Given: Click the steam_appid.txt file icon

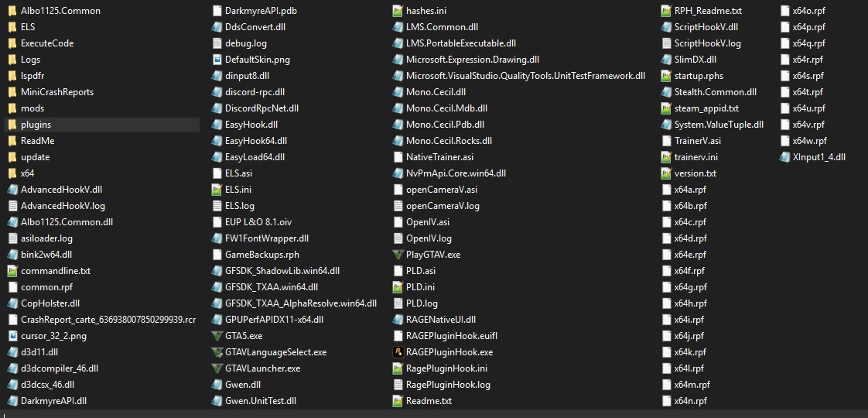Looking at the screenshot, I should pyautogui.click(x=666, y=108).
